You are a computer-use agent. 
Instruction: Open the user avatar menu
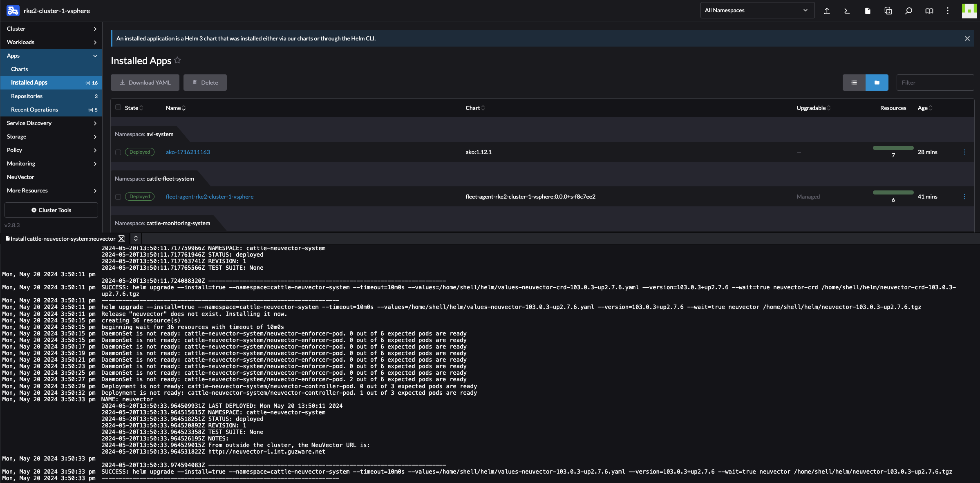[x=969, y=11]
